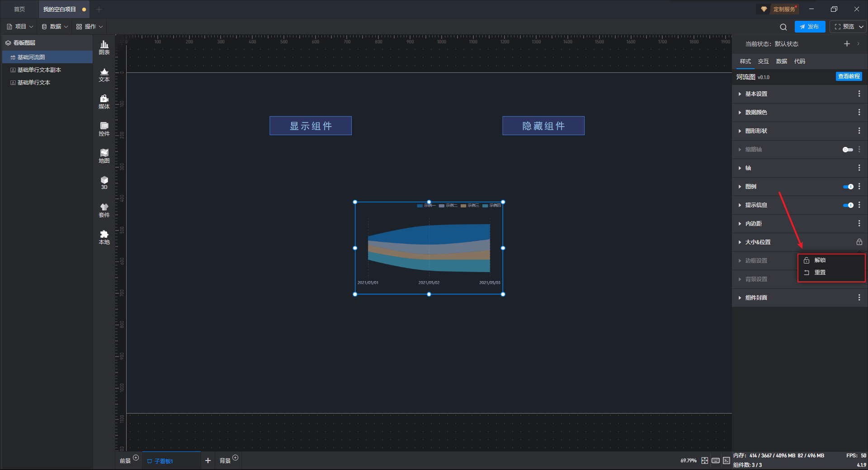
Task: Open the 数据 dropdown menu
Action: click(55, 27)
